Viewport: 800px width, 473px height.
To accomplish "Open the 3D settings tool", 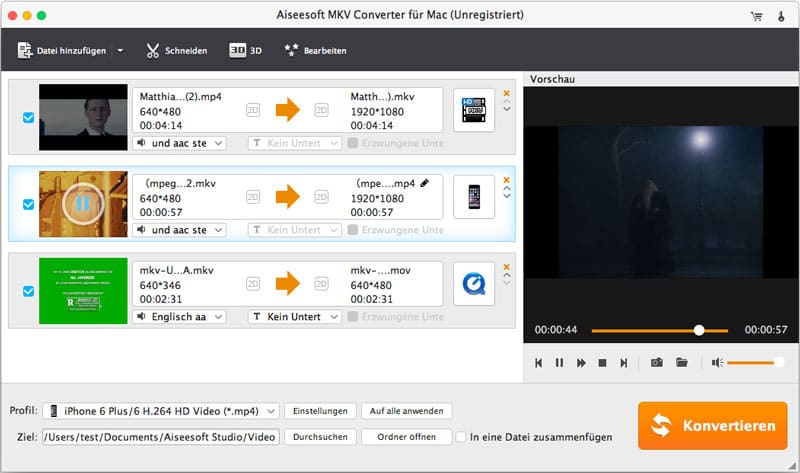I will tap(245, 51).
